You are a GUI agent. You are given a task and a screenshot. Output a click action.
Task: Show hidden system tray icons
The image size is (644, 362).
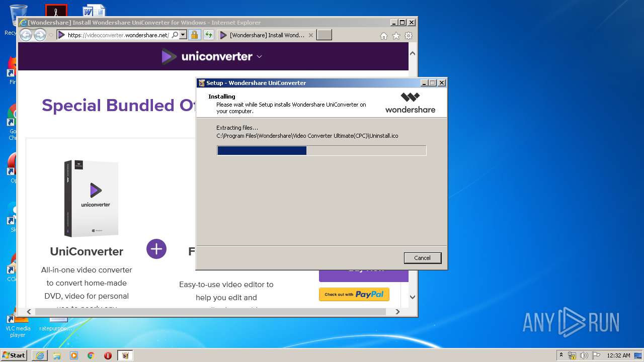click(x=561, y=355)
